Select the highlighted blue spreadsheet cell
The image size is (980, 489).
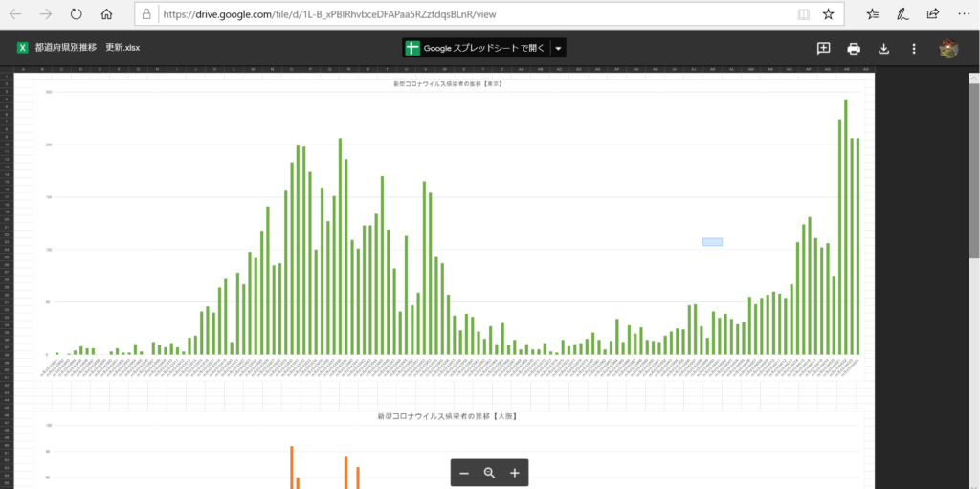click(712, 242)
